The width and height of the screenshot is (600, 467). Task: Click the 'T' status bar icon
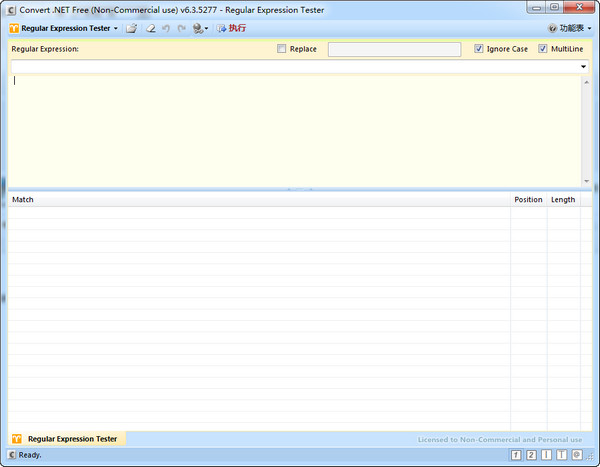click(x=561, y=455)
